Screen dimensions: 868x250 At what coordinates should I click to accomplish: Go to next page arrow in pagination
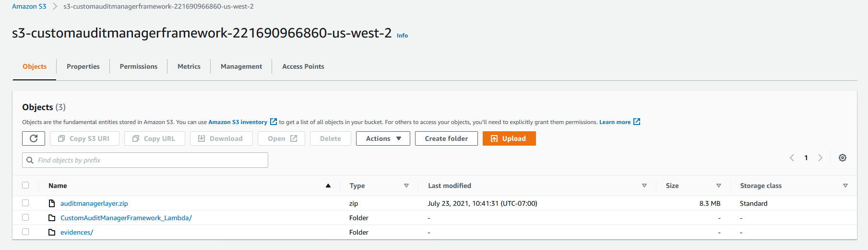pyautogui.click(x=820, y=158)
